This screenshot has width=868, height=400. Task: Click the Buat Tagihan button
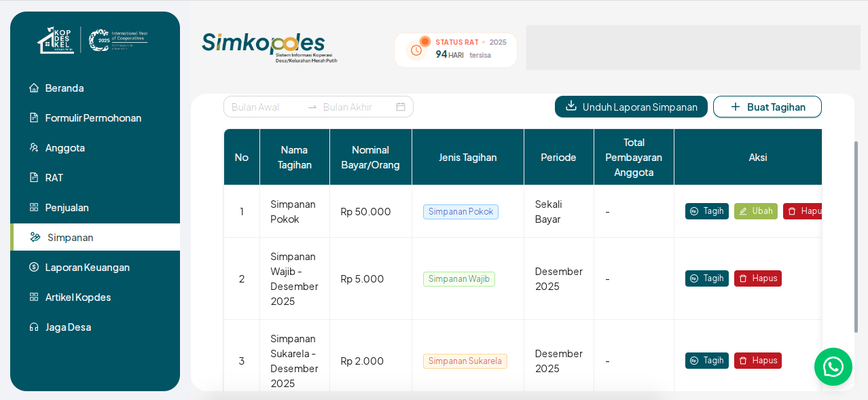[767, 107]
